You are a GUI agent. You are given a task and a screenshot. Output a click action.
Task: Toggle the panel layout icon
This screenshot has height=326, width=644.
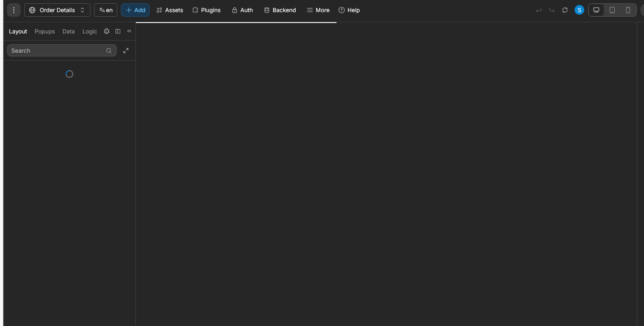[118, 31]
